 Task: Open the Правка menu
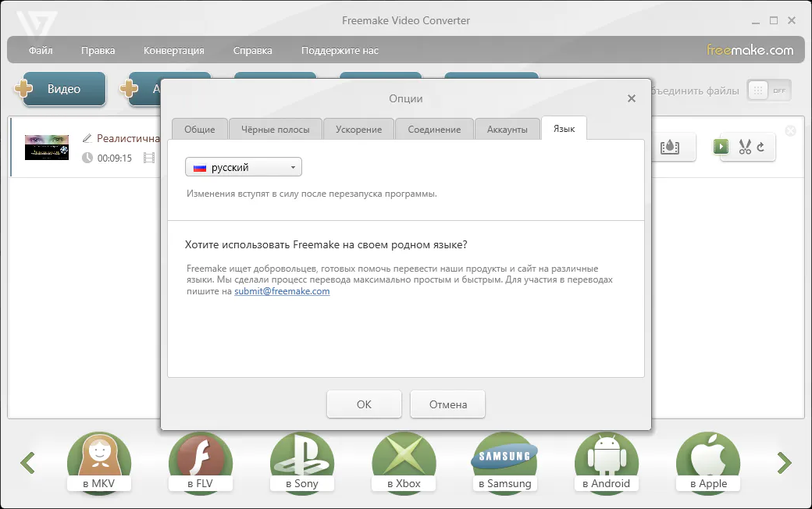[x=98, y=50]
